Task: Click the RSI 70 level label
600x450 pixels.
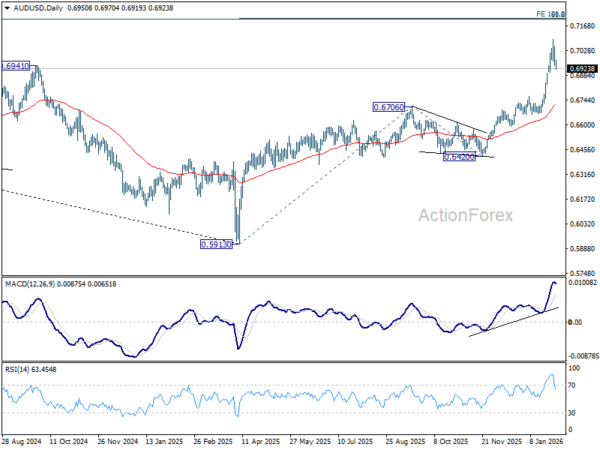Action: coord(571,385)
